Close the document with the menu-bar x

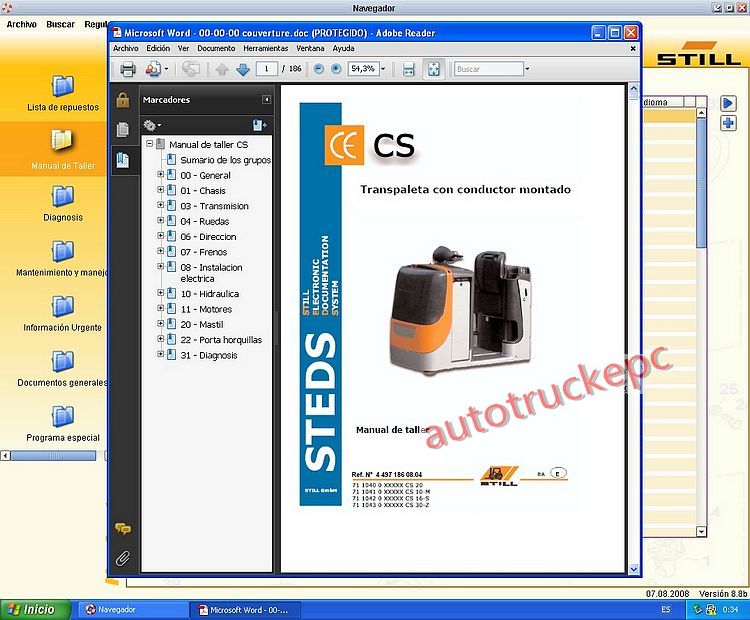(633, 48)
